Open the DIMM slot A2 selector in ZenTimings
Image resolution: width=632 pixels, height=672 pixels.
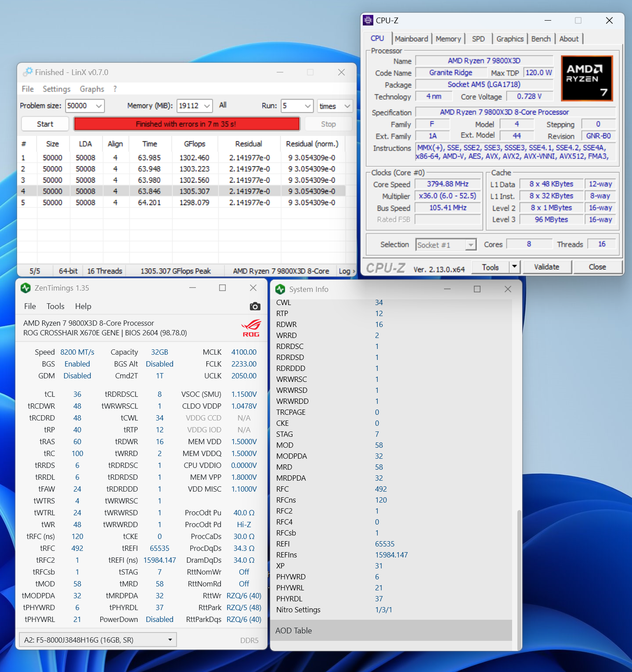(x=98, y=640)
